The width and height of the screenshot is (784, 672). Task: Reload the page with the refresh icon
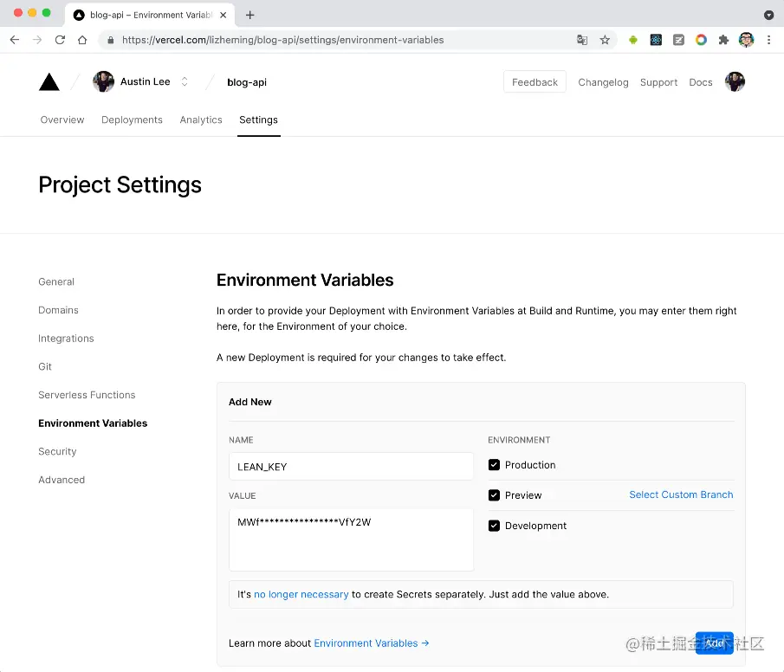click(x=60, y=40)
